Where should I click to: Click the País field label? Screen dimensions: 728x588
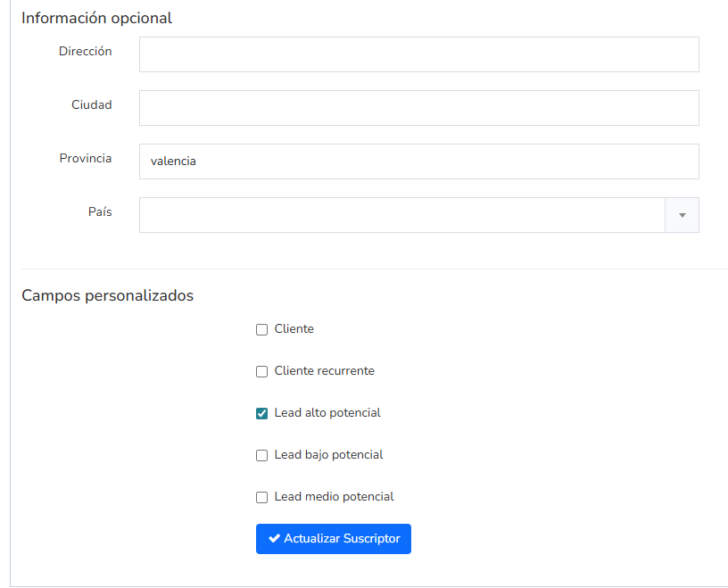[100, 212]
